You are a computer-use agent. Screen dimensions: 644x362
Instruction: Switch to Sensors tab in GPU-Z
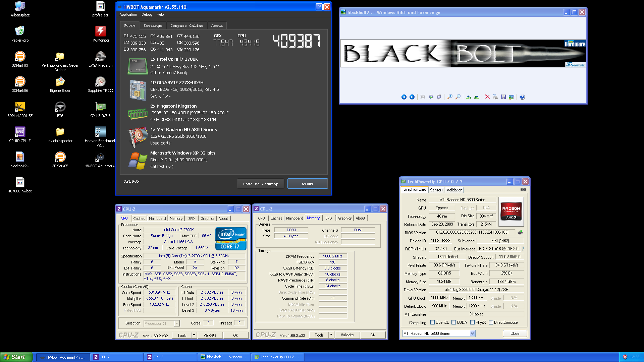point(436,190)
